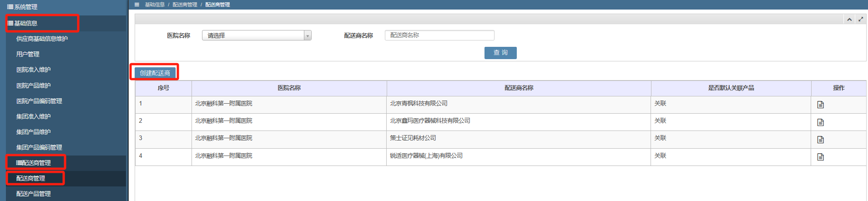Click the 序号 column header
The width and height of the screenshot is (868, 201).
[x=163, y=88]
